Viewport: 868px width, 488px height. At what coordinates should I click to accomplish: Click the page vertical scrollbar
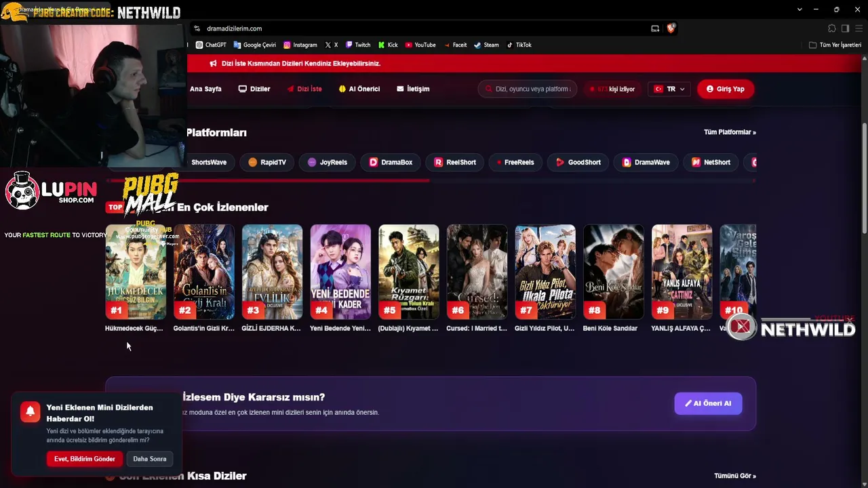864,180
